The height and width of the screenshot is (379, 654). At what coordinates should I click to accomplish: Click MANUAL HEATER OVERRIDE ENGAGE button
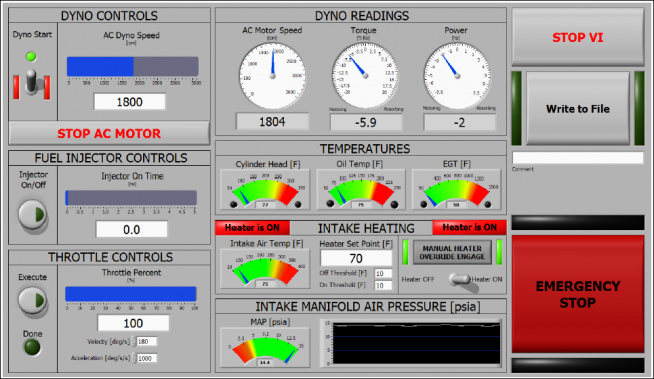[452, 252]
